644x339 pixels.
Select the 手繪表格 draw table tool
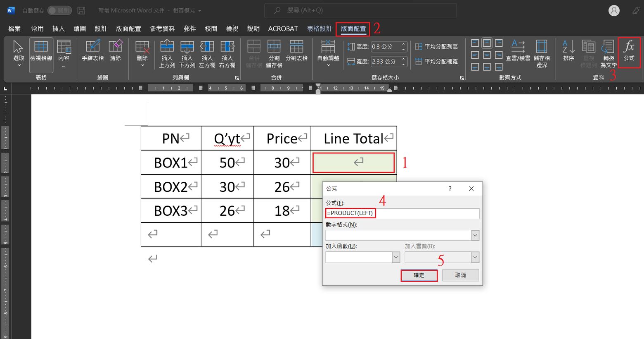coord(92,51)
